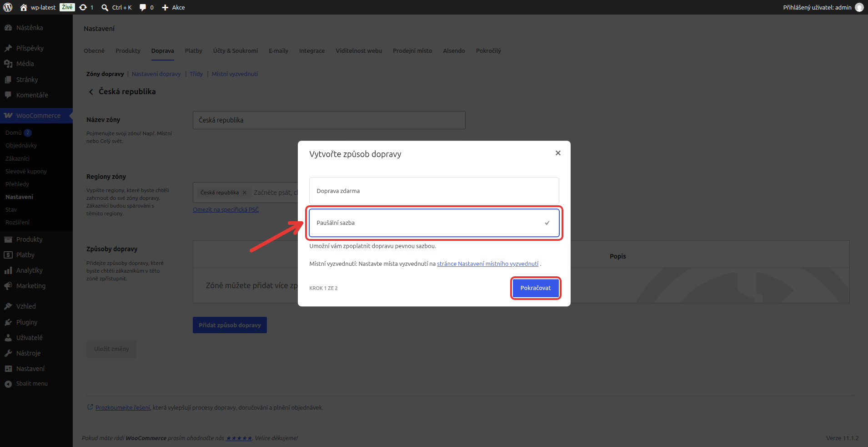Screen dimensions: 868x447
Task: Open the Produkty sidebar menu icon
Action: tap(8, 239)
